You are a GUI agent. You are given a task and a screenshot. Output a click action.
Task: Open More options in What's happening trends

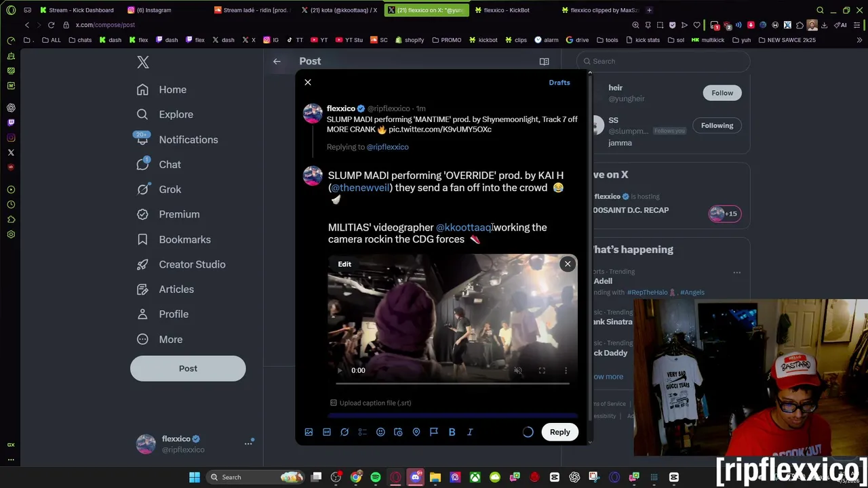click(x=736, y=272)
